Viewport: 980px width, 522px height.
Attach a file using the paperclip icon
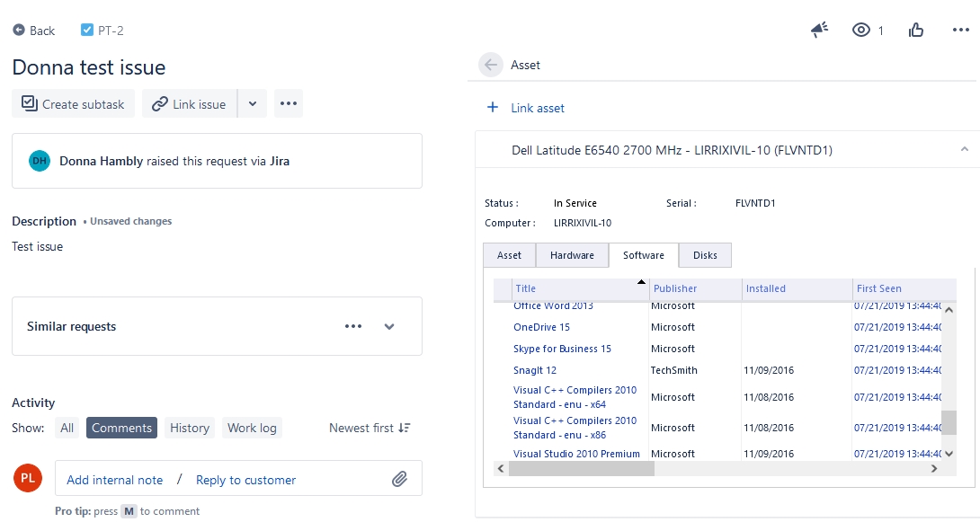click(x=402, y=479)
